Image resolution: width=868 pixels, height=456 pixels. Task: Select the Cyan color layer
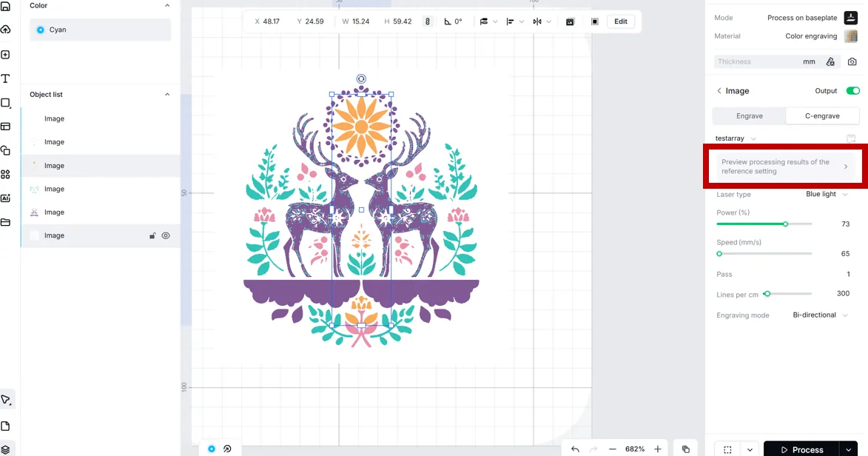point(100,30)
